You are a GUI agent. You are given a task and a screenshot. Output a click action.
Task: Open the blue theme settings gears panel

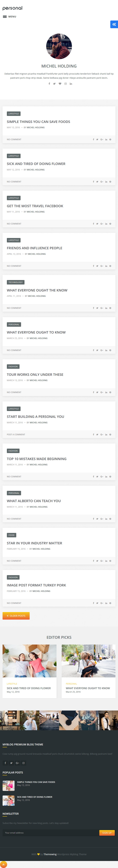click(x=114, y=24)
